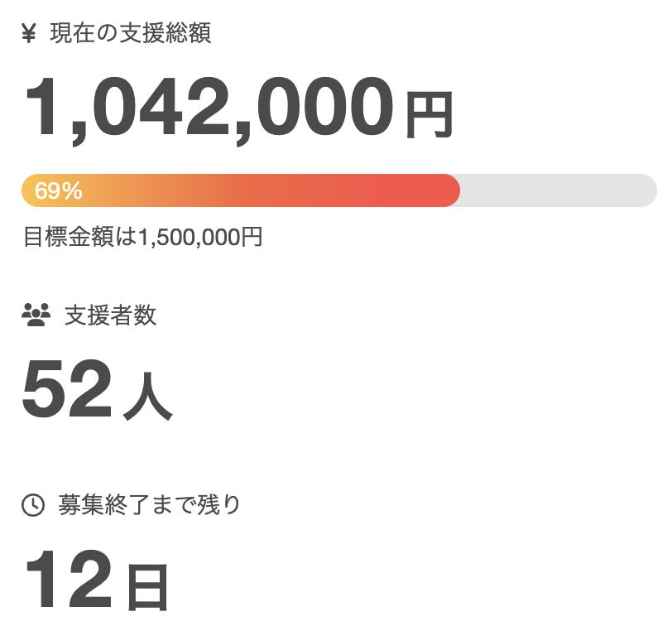The height and width of the screenshot is (626, 672).
Task: Click the remaining days number 12
Action: coord(68,581)
